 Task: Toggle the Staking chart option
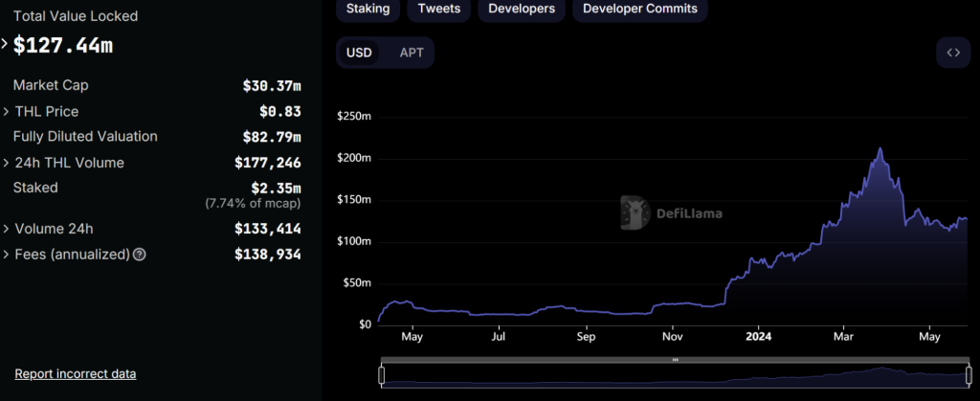click(367, 9)
